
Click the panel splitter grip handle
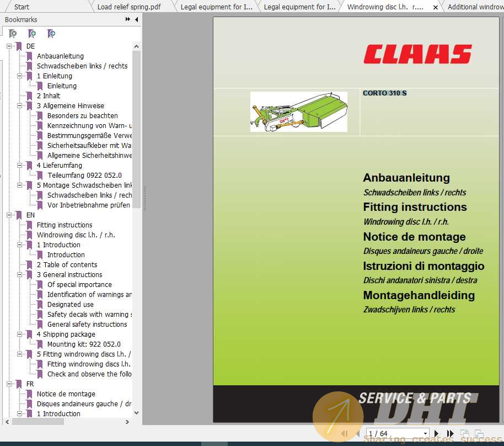click(144, 199)
